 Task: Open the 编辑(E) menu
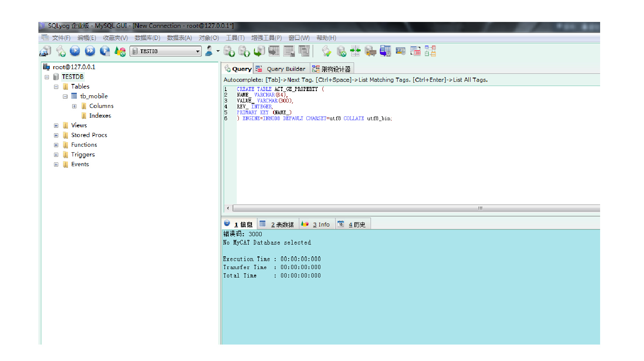tap(87, 38)
